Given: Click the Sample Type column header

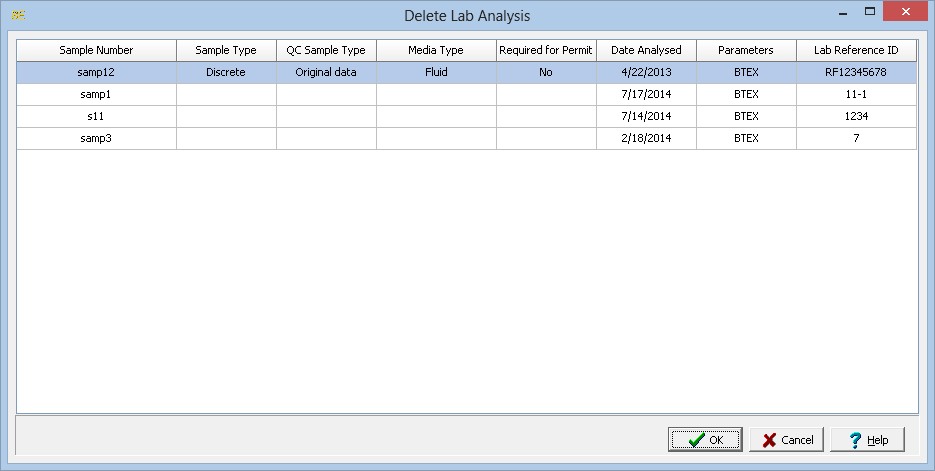Looking at the screenshot, I should point(226,50).
